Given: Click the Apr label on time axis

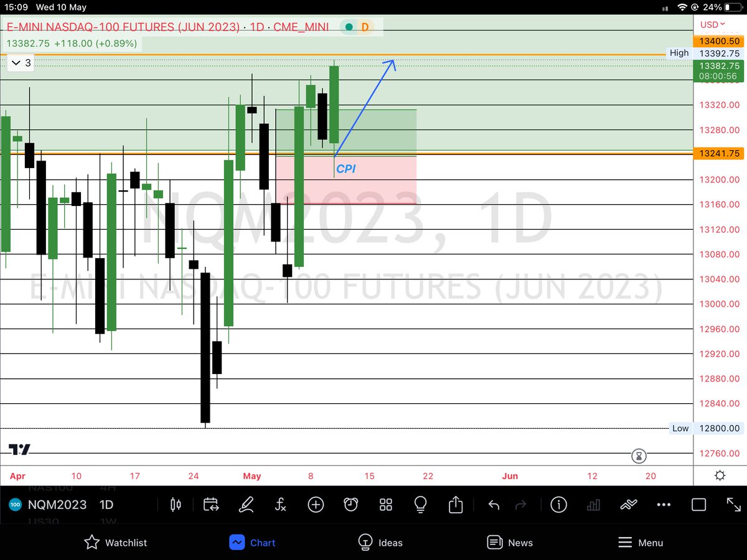Looking at the screenshot, I should [x=17, y=476].
